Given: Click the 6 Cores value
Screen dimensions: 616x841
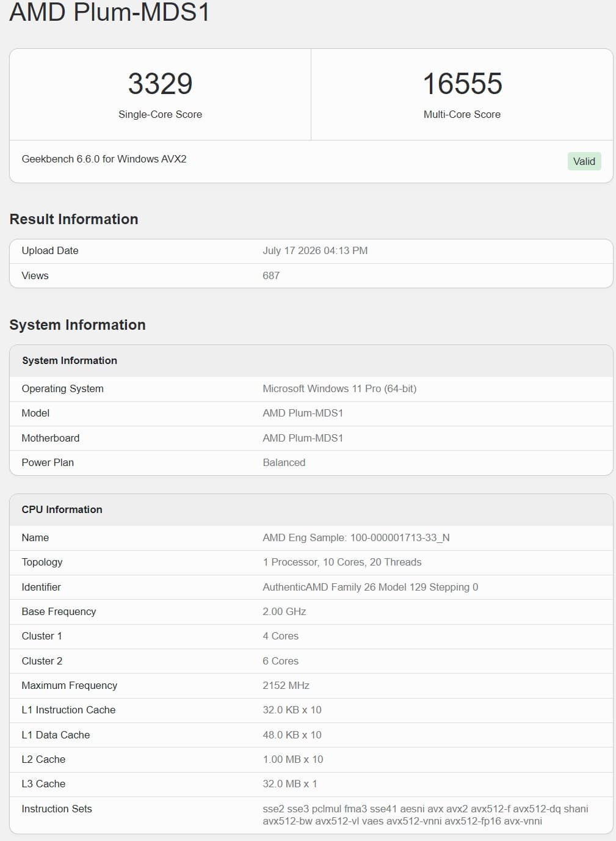Looking at the screenshot, I should [x=281, y=661].
